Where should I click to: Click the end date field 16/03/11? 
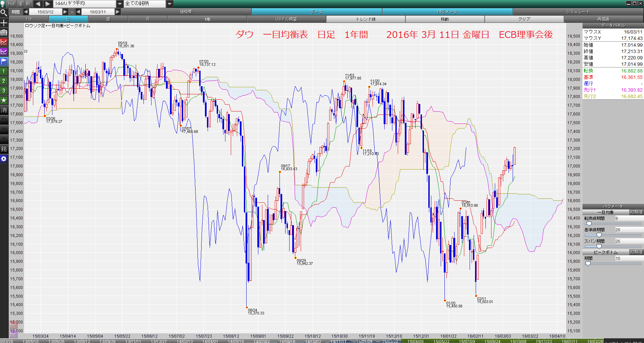click(98, 12)
